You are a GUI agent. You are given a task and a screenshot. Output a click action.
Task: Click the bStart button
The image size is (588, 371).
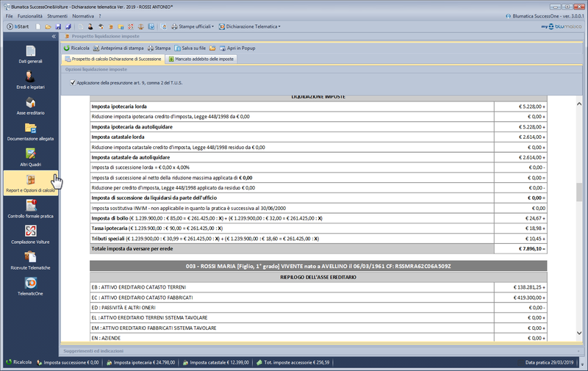[x=18, y=26]
